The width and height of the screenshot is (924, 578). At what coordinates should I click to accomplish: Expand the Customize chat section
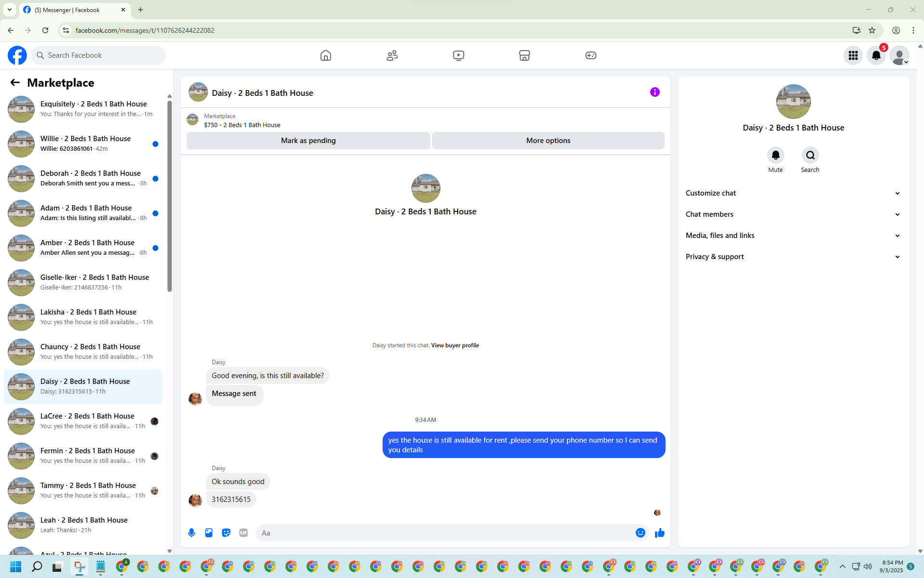click(793, 193)
